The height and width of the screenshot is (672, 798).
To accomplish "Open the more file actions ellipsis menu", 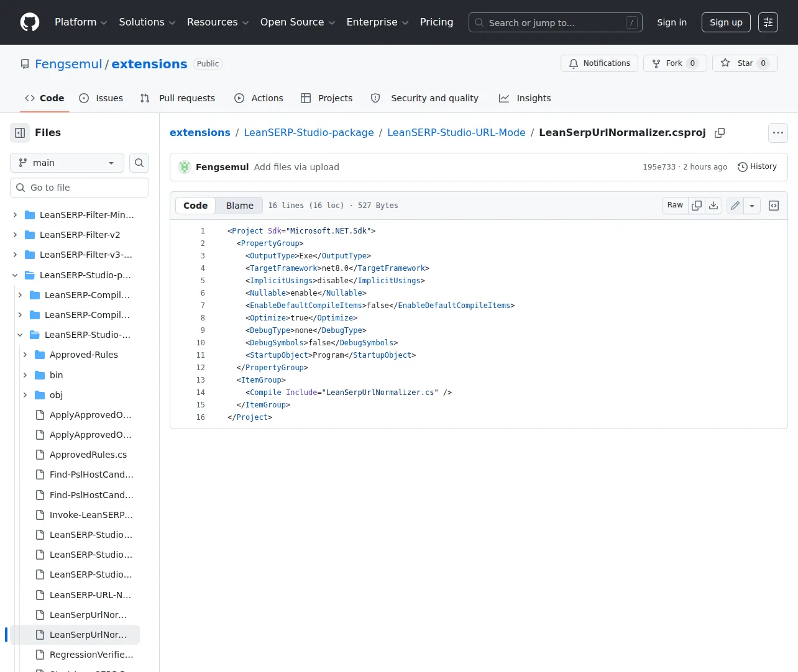I will [x=778, y=133].
